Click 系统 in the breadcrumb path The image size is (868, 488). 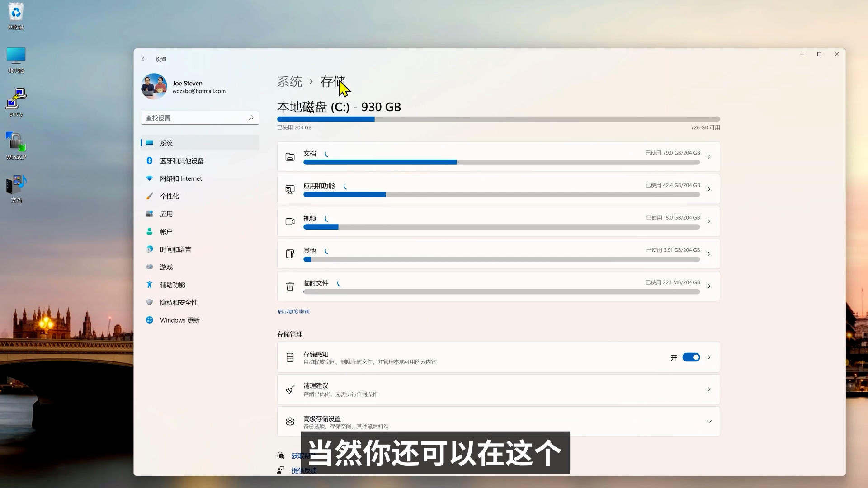(x=289, y=82)
